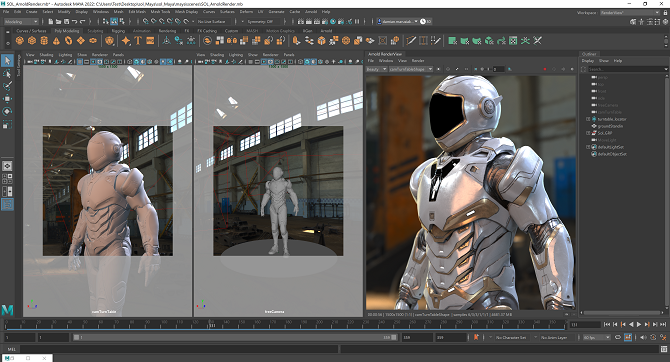
Task: Click the polygon Type text tool icon
Action: click(138, 41)
